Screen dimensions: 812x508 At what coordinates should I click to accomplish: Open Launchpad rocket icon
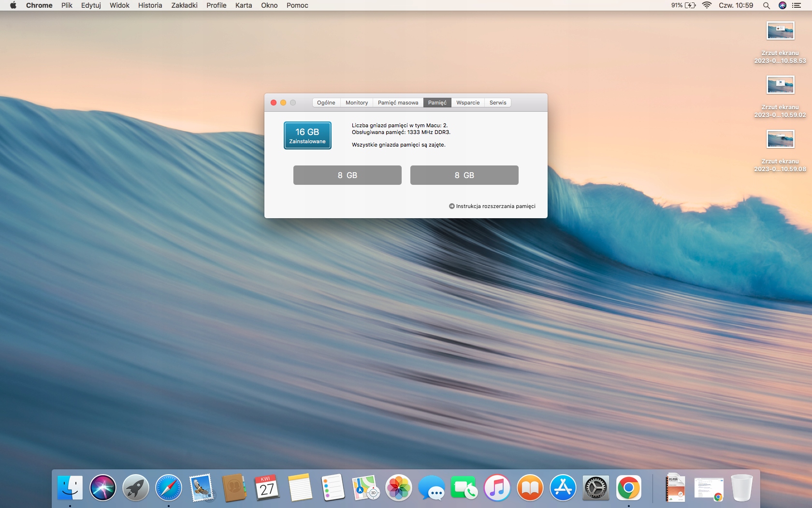pos(136,488)
